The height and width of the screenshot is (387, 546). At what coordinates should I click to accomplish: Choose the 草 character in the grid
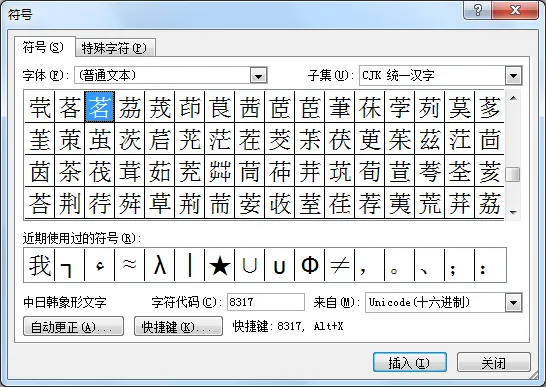160,203
